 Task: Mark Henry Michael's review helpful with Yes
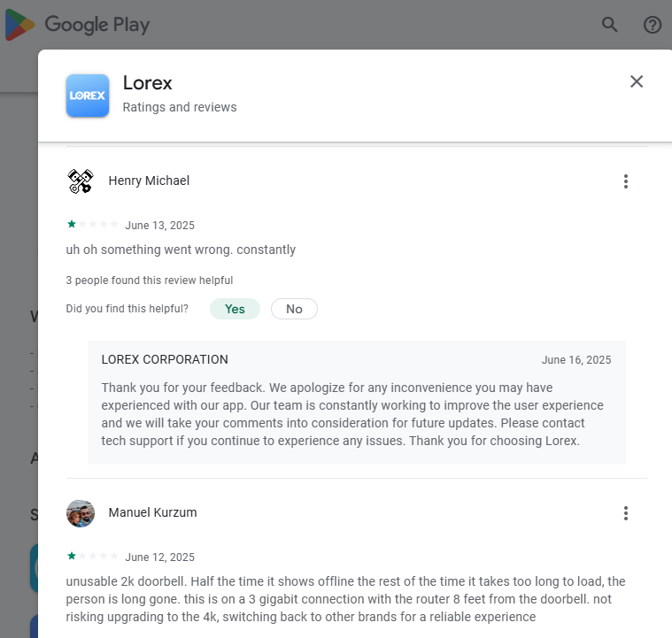tap(235, 309)
